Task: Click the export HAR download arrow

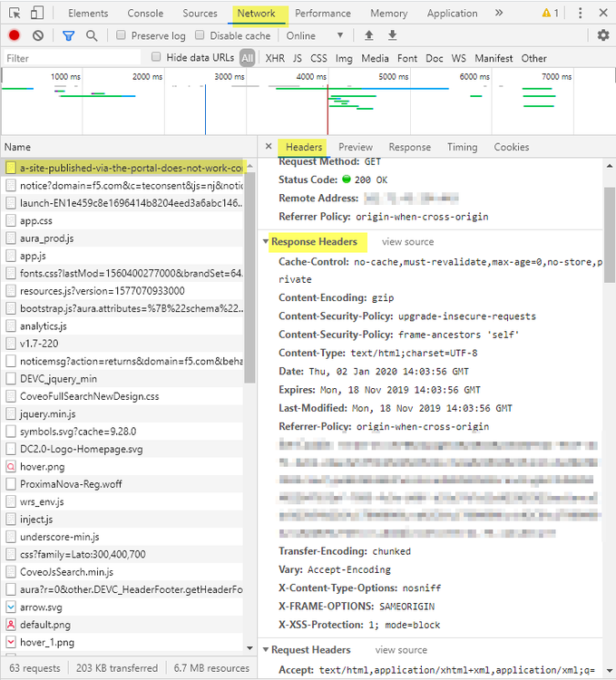Action: tap(392, 35)
